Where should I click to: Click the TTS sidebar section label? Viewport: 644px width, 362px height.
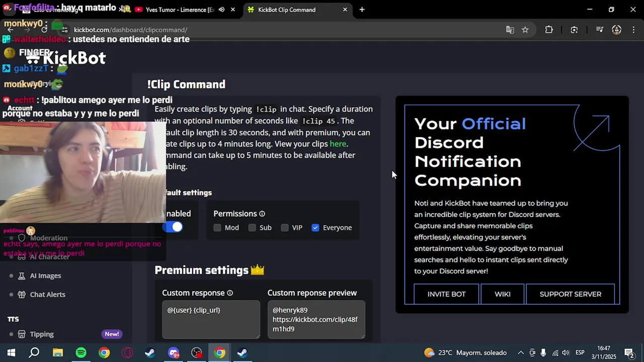(13, 319)
